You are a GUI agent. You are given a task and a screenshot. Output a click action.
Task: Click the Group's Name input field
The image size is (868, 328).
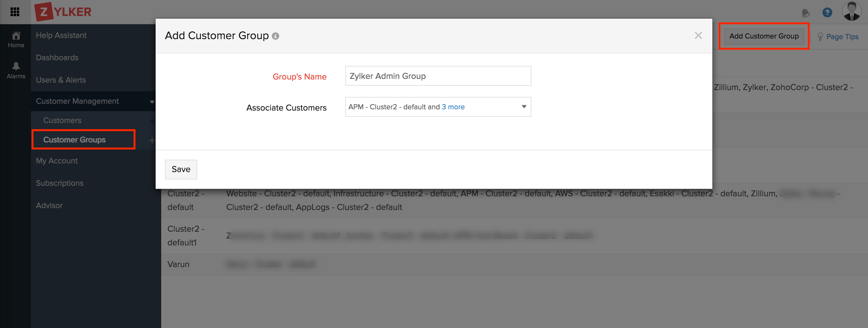(x=438, y=76)
